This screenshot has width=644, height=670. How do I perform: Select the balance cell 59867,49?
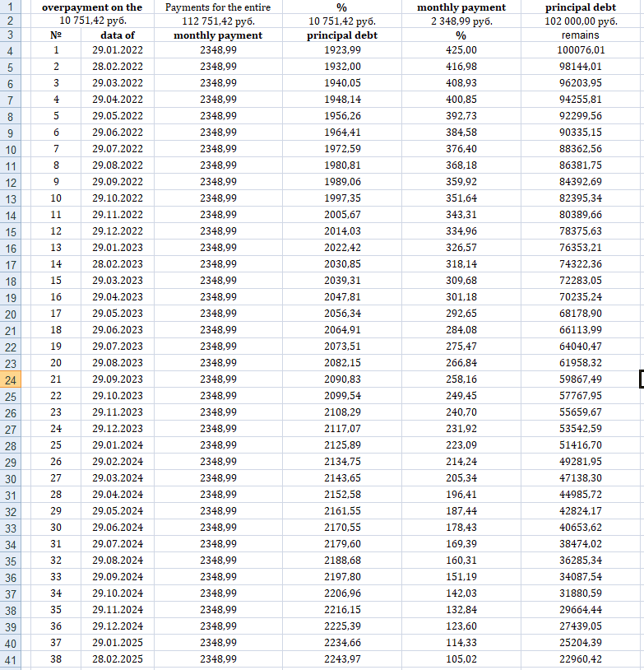pyautogui.click(x=580, y=379)
